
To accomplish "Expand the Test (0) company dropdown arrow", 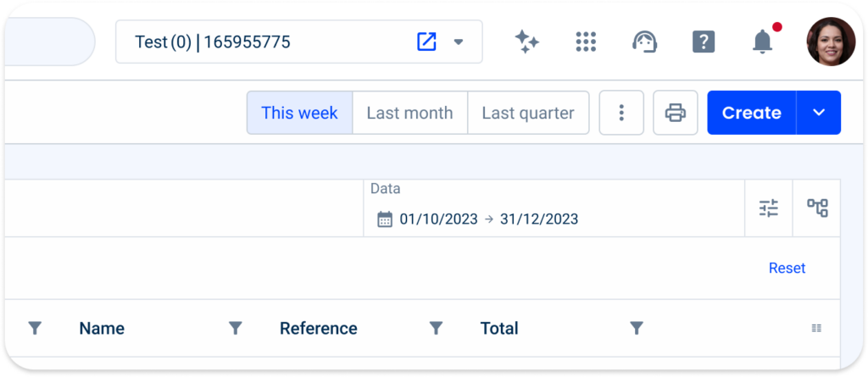I will click(x=459, y=42).
